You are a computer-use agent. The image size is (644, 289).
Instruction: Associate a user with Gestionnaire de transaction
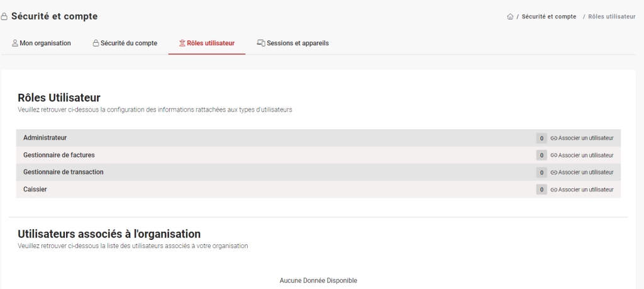[x=586, y=173]
